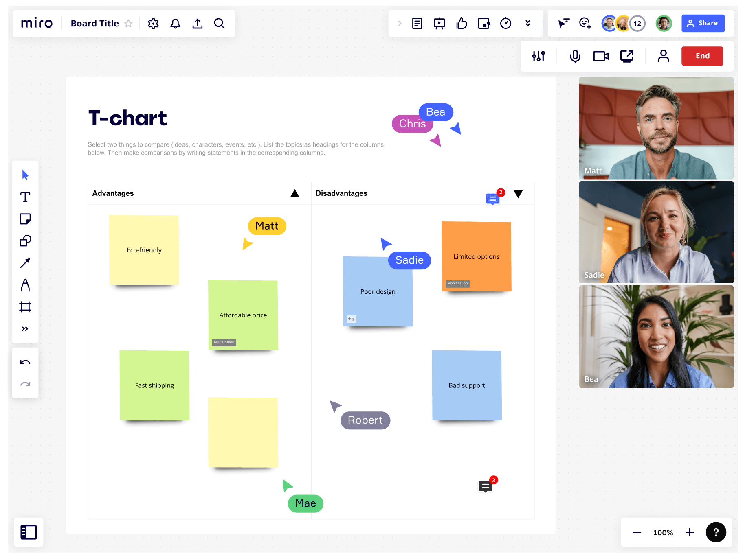Select the Sticky note tool
Viewport: 745px width, 560px height.
tap(25, 219)
